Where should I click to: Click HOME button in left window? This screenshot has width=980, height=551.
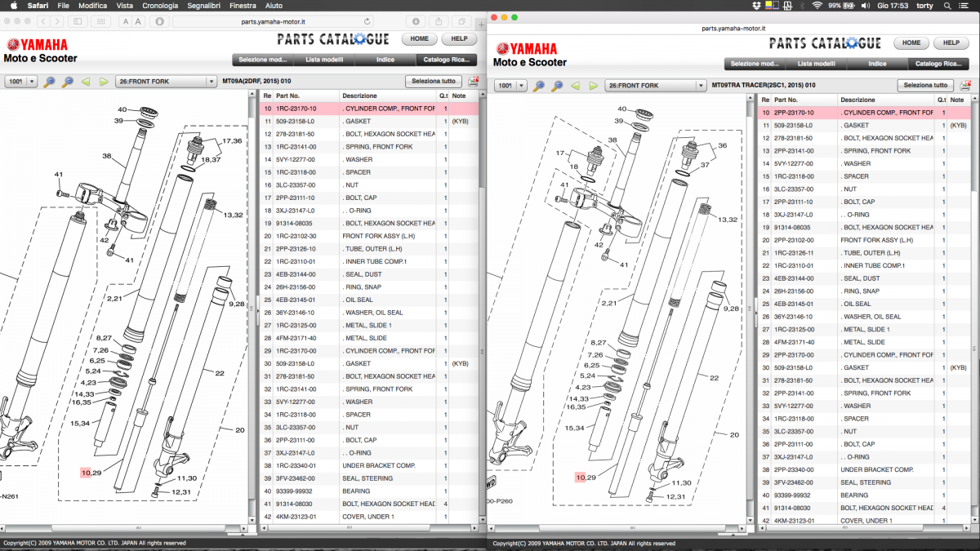click(420, 39)
